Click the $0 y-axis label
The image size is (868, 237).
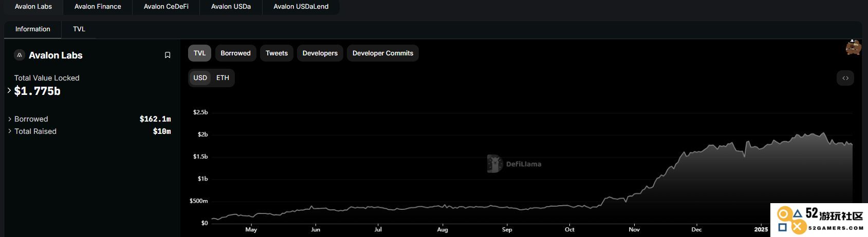click(205, 223)
